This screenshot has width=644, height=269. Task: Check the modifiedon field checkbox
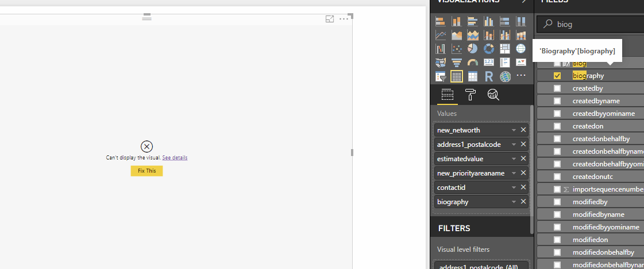coord(557,240)
